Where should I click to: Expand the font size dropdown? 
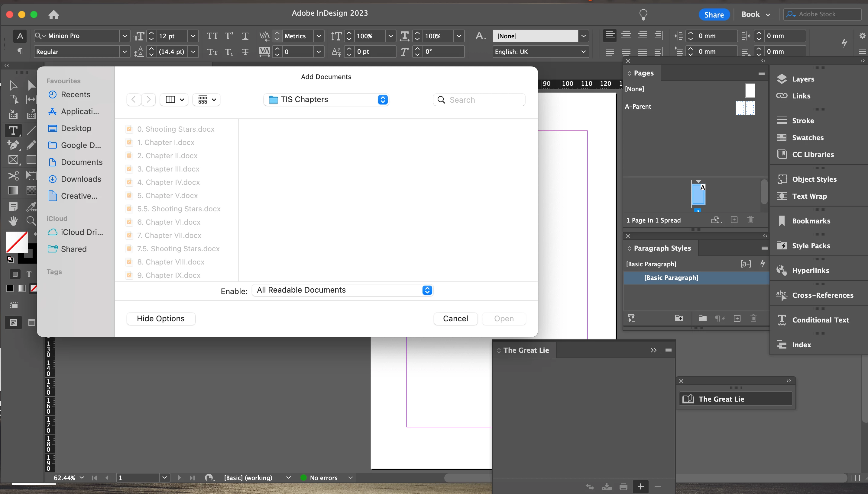193,36
